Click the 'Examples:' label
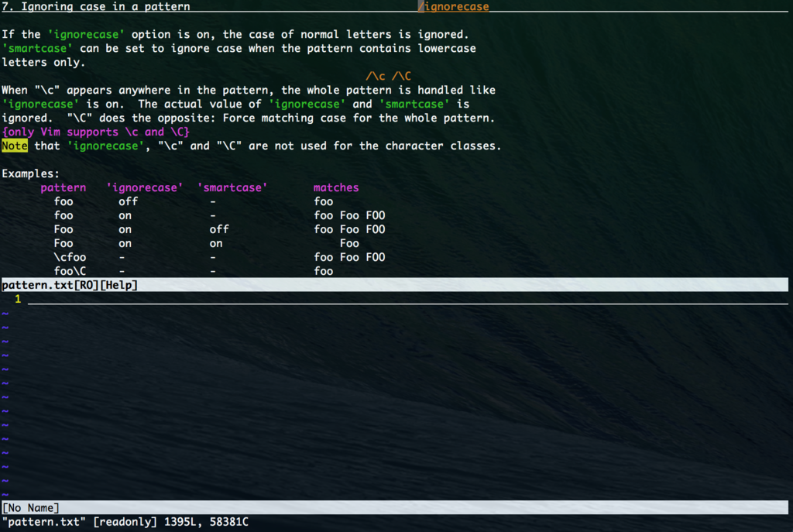The image size is (793, 532). tap(30, 174)
